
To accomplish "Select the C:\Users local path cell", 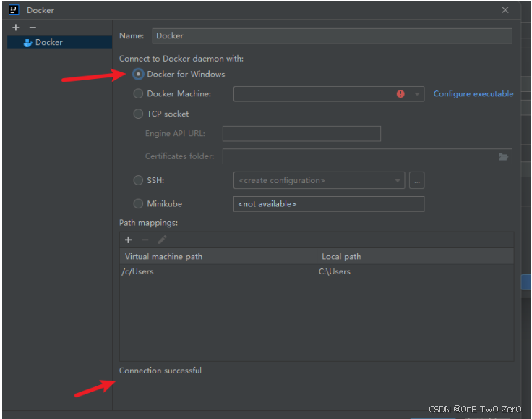I will [x=416, y=271].
